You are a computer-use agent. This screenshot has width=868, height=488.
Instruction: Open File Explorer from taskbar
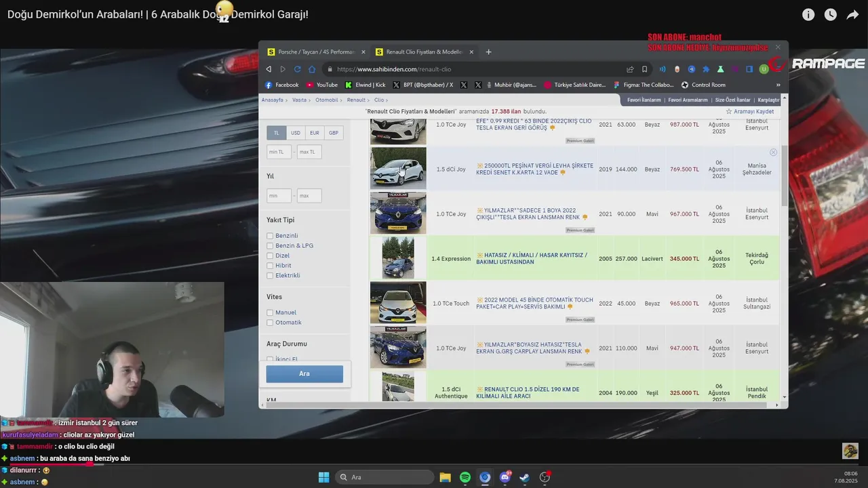click(x=445, y=477)
